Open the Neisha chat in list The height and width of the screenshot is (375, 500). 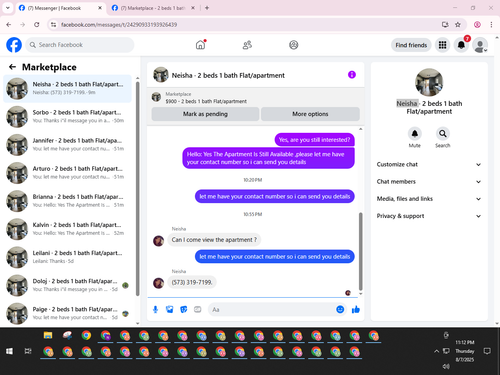coord(67,88)
